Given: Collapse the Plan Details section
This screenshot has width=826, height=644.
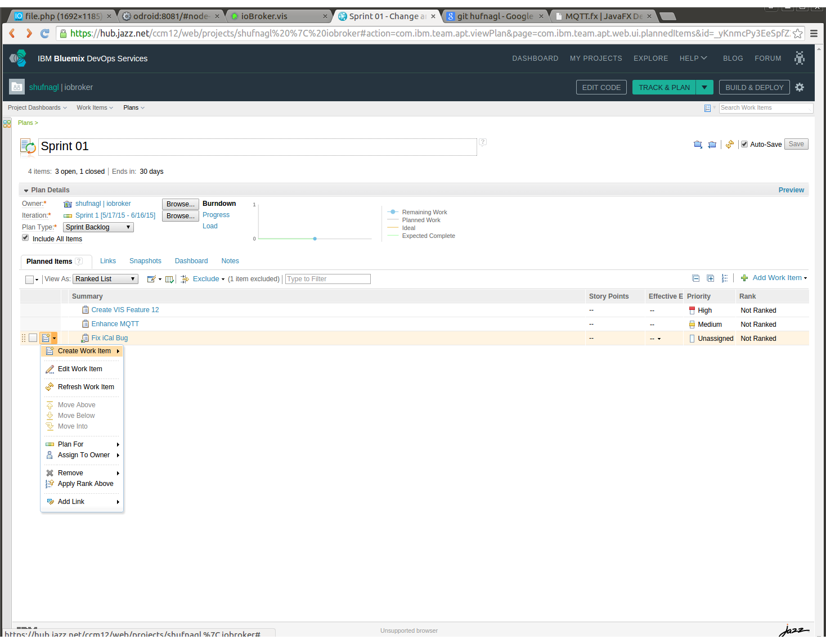Looking at the screenshot, I should pyautogui.click(x=26, y=191).
